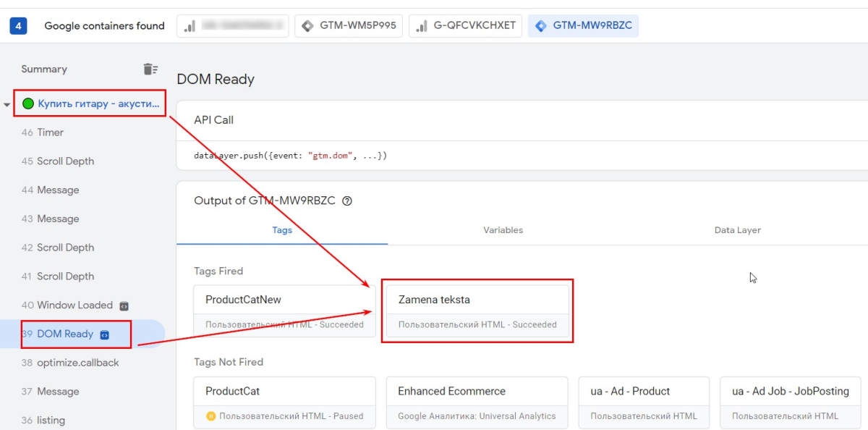Open the paused tag ProductCat
868x430 pixels.
tap(284, 402)
